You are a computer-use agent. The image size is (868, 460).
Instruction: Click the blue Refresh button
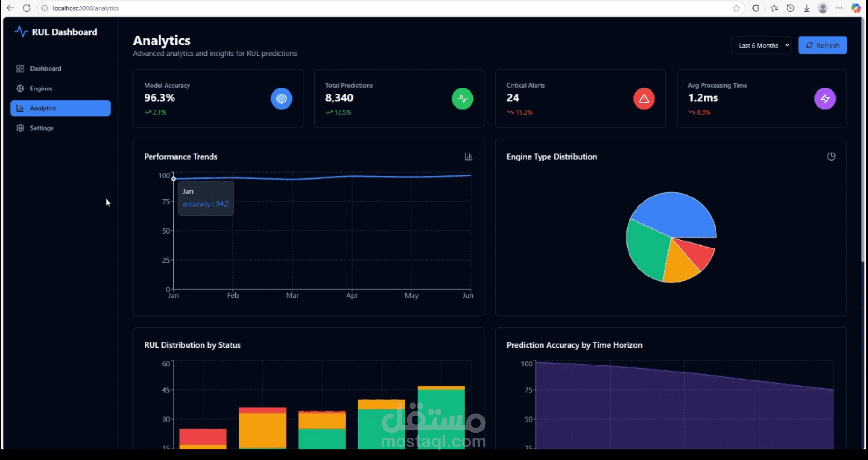point(823,45)
